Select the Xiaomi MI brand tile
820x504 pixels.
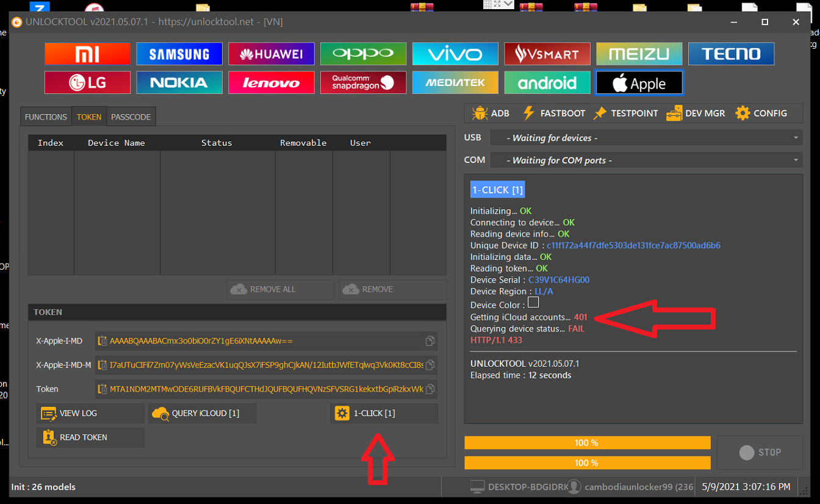click(x=87, y=54)
